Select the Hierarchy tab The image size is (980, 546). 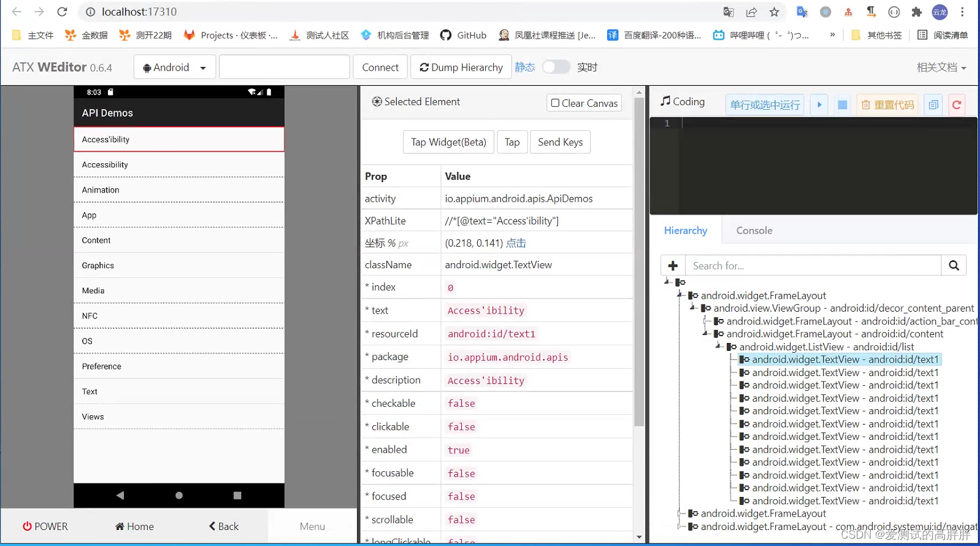686,231
